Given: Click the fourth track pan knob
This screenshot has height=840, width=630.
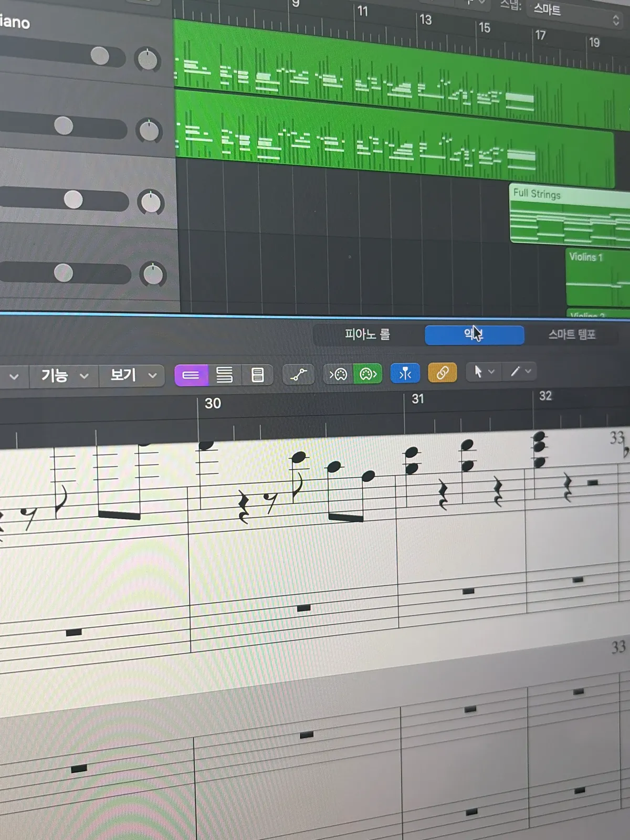Looking at the screenshot, I should [x=153, y=275].
